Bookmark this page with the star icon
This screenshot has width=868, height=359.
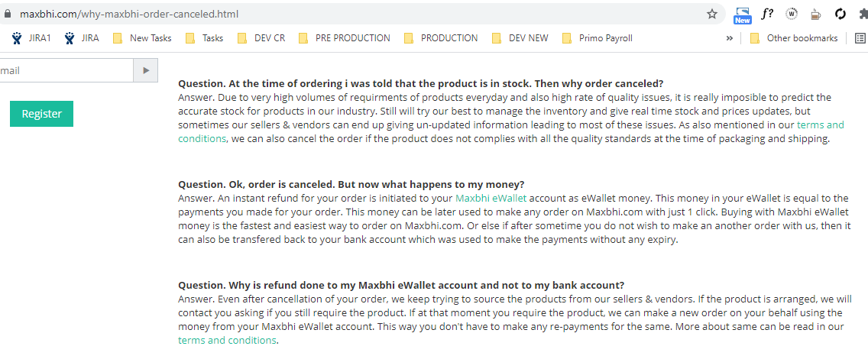click(x=712, y=14)
